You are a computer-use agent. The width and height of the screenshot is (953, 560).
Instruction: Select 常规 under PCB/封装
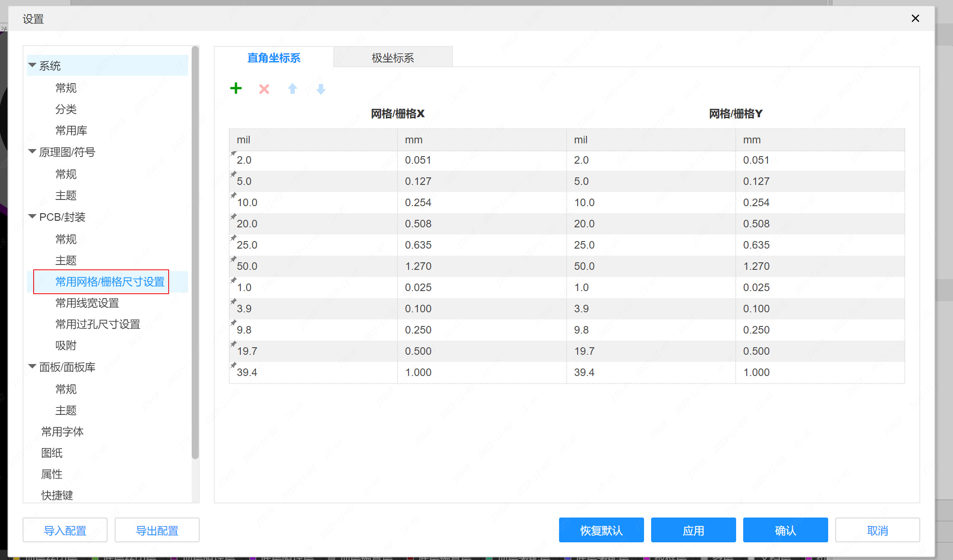pos(66,239)
